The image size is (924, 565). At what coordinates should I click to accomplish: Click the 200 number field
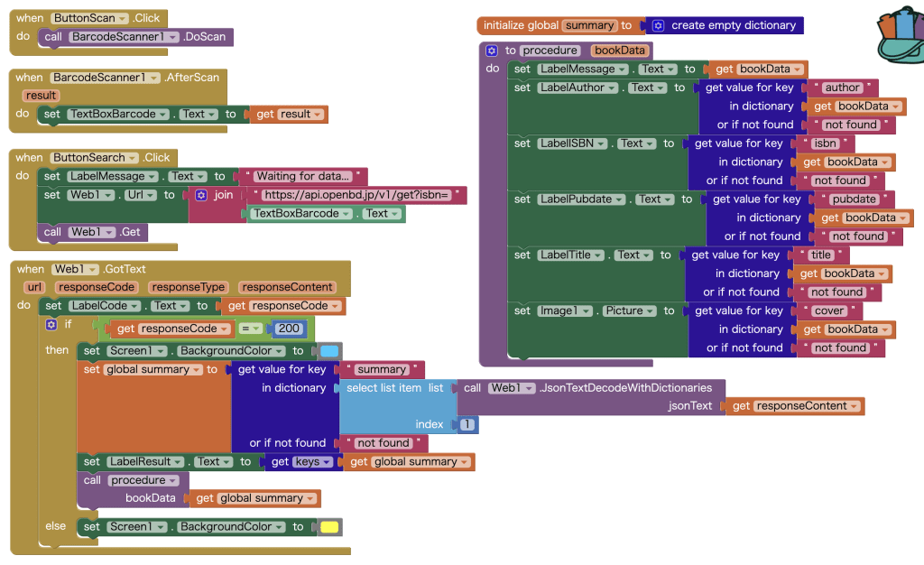291,329
